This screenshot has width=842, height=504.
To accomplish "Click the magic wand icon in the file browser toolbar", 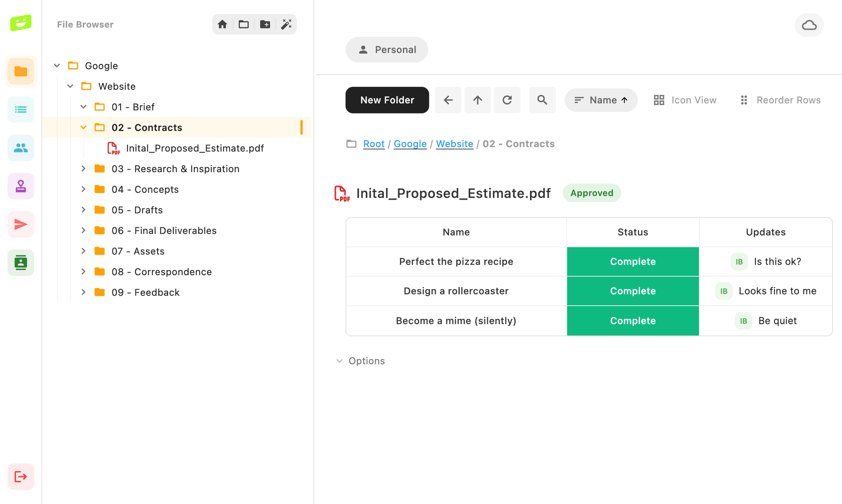I will [286, 24].
